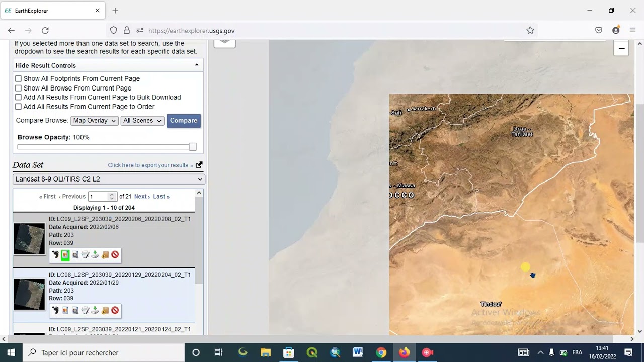Click the export results icon
This screenshot has height=362, width=644.
[199, 165]
